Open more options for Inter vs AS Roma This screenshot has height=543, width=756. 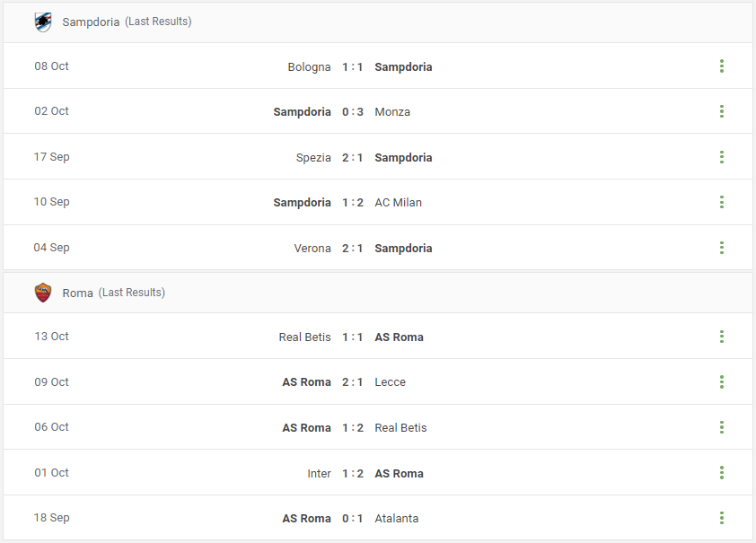click(721, 473)
